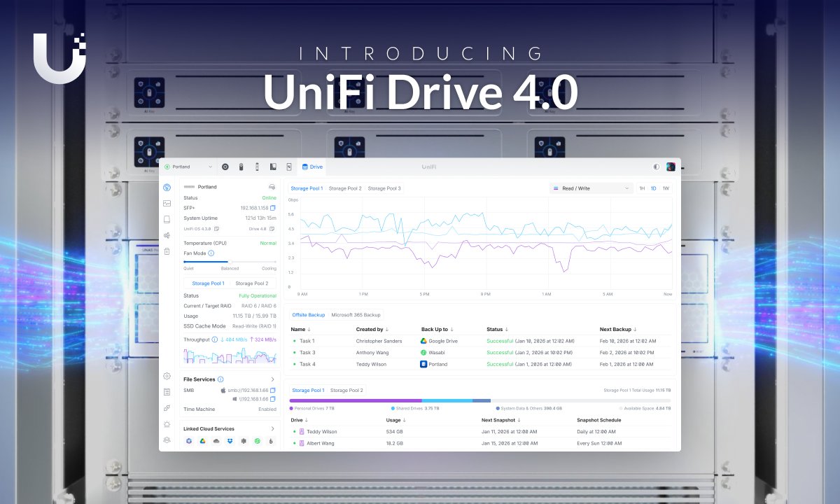
Task: Click grey cloud icon under Linked Cloud Services
Action: click(x=216, y=441)
